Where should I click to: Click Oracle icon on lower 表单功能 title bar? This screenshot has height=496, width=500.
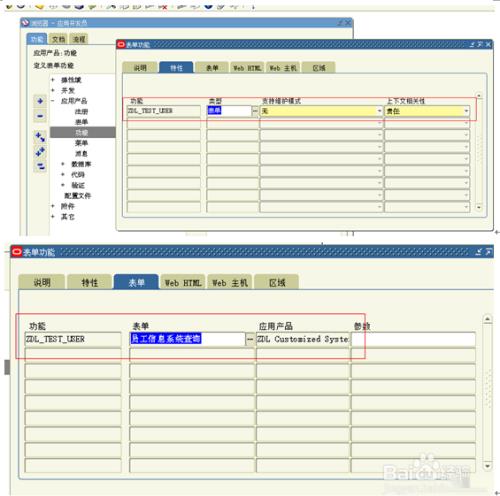pyautogui.click(x=17, y=252)
